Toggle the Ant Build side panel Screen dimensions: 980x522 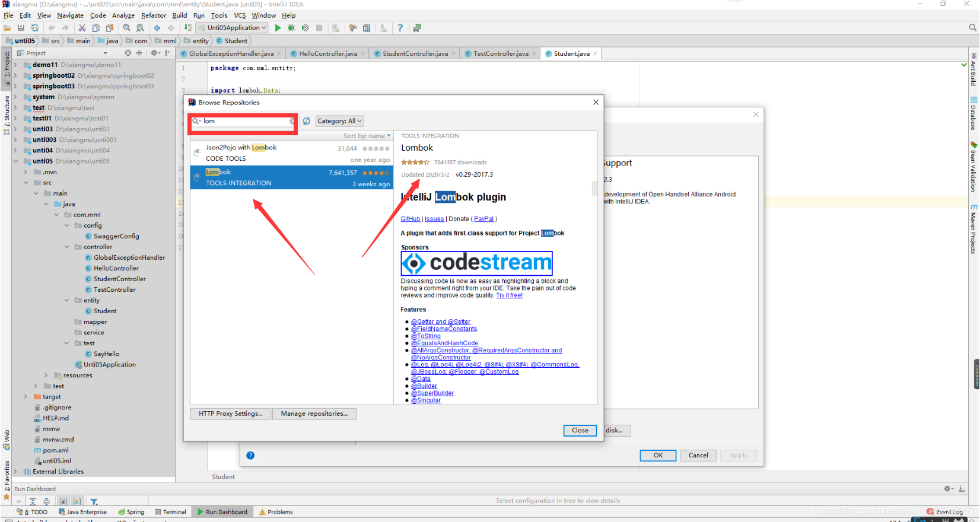pyautogui.click(x=973, y=69)
